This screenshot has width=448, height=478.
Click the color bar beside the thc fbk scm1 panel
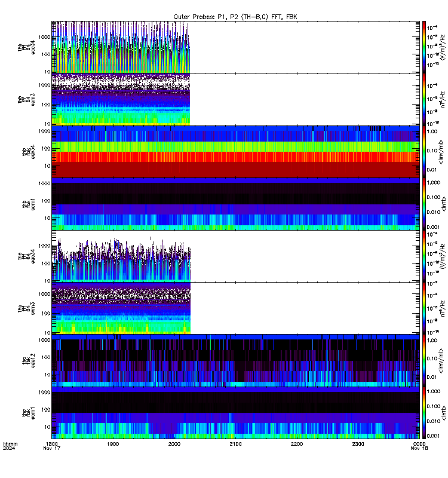coord(424,413)
